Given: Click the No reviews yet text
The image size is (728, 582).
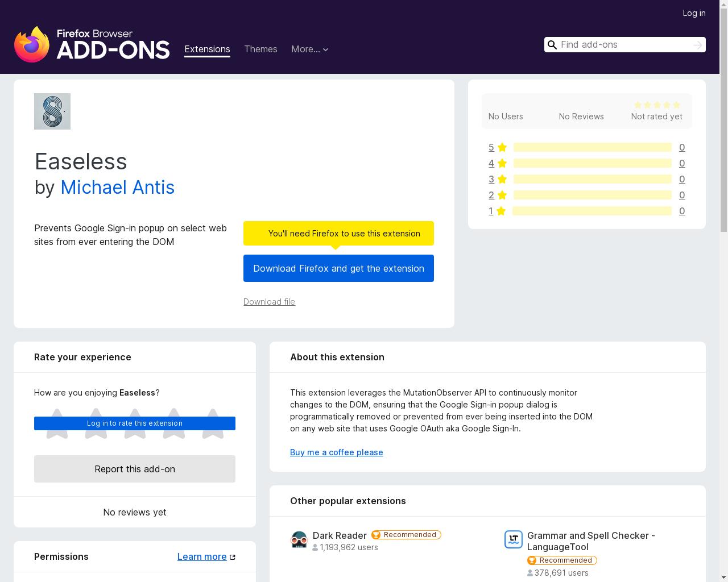Looking at the screenshot, I should click(x=135, y=512).
